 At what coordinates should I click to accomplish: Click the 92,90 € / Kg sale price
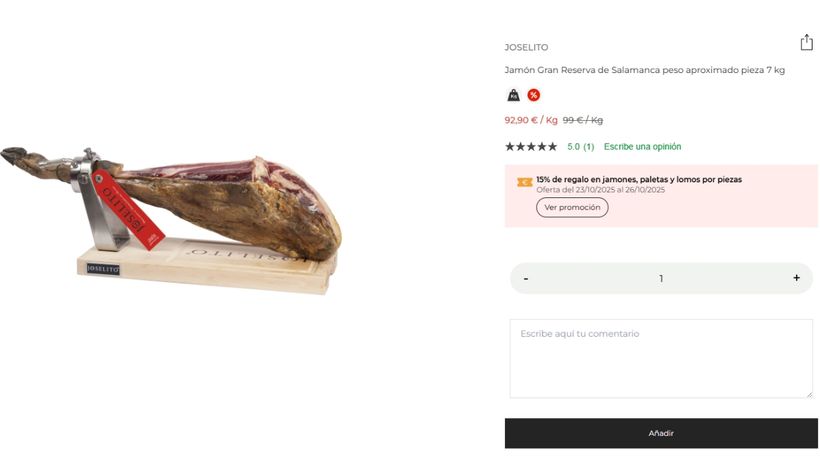[x=530, y=120]
